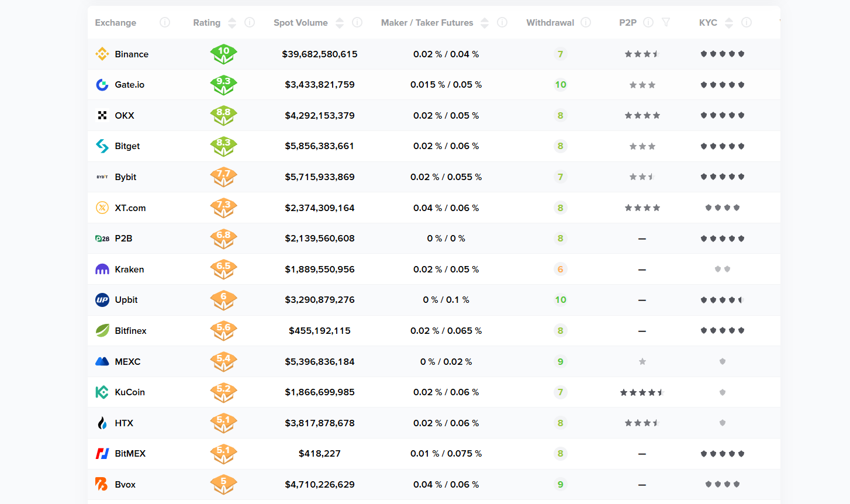The image size is (850, 504).
Task: Click the P2B logo icon
Action: pos(102,239)
